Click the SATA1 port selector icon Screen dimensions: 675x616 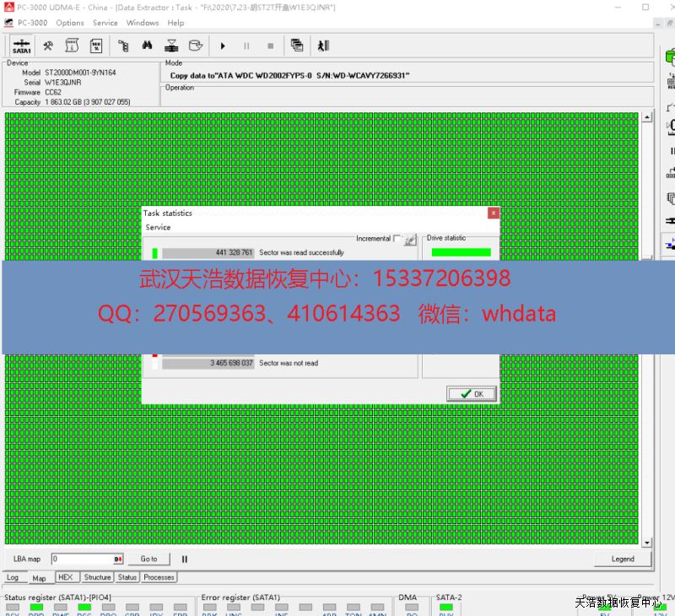point(22,46)
